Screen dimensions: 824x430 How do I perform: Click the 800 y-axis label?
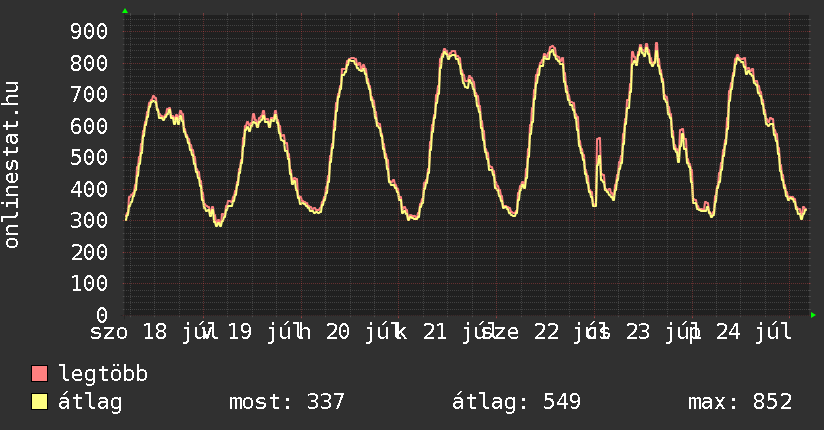click(89, 63)
